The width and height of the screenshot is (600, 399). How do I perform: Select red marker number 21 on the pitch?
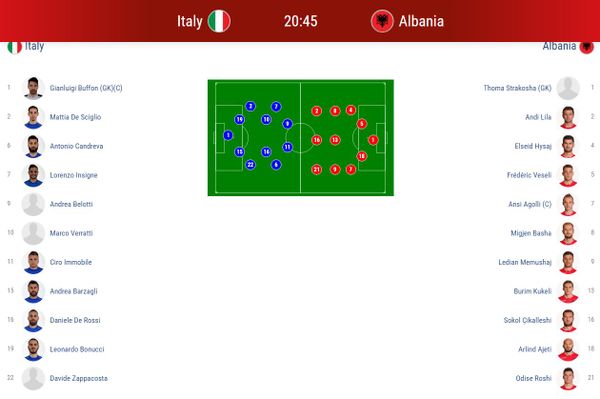click(316, 169)
